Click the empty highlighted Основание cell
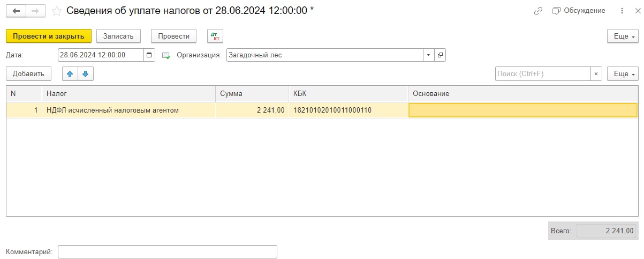 coord(523,110)
